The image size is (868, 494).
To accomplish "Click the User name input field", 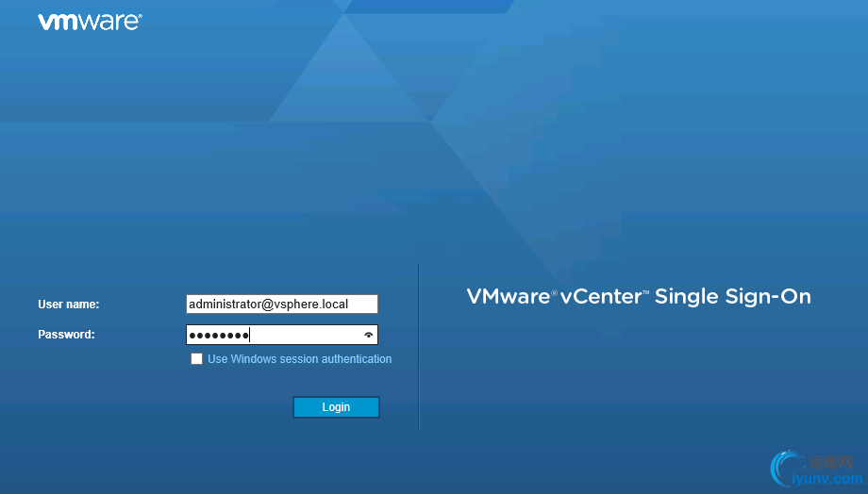I will 282,305.
